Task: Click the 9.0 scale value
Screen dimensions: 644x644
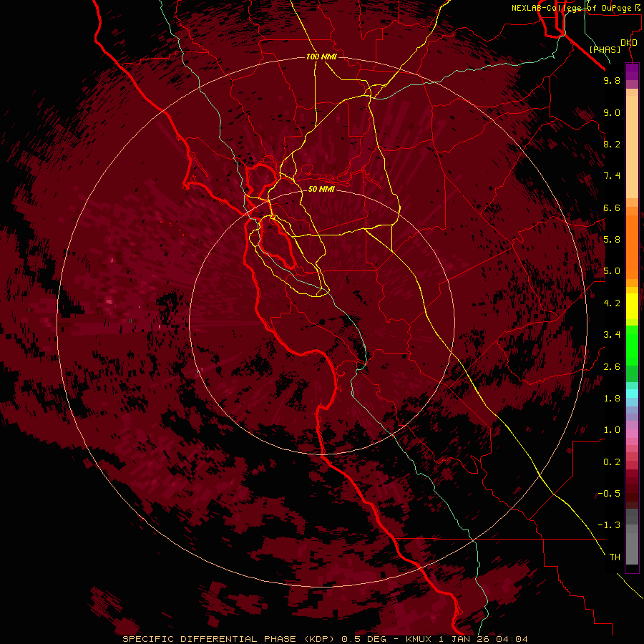Action: coord(612,112)
